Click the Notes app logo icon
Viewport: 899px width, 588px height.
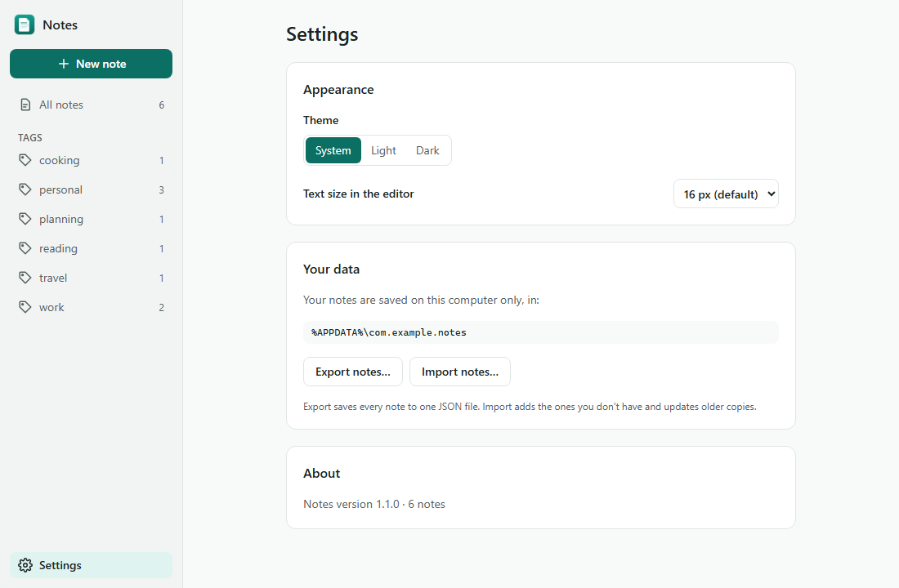(24, 24)
